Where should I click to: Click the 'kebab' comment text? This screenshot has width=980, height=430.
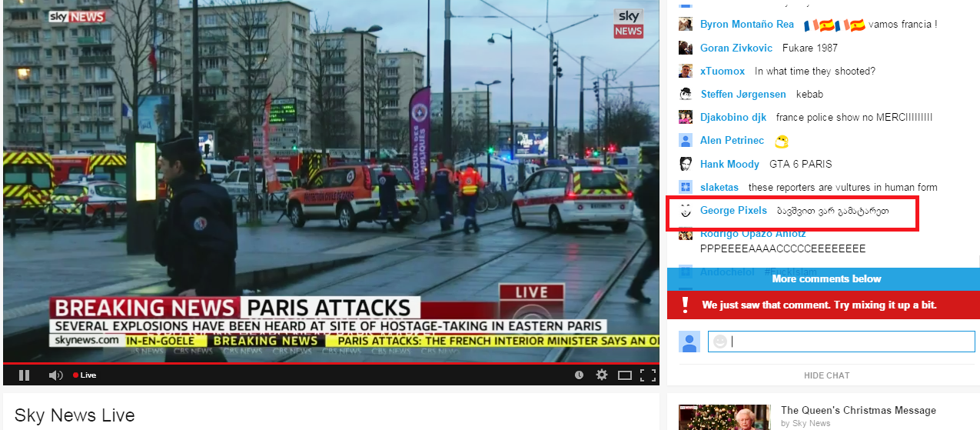tap(809, 94)
